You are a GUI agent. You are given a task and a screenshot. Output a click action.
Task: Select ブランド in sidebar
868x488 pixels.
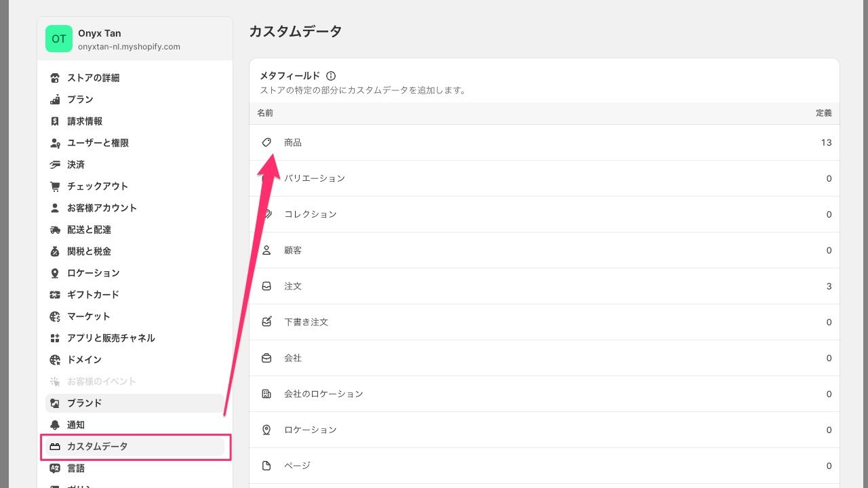coord(135,403)
